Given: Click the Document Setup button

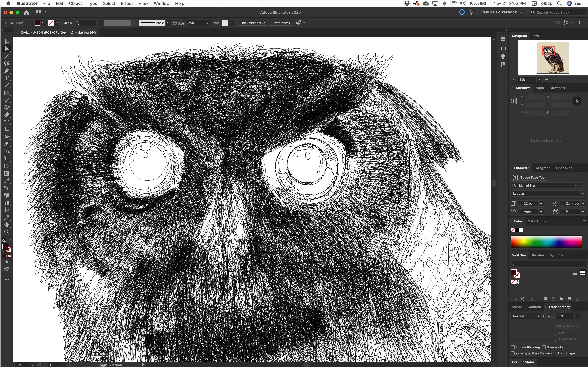Looking at the screenshot, I should (x=253, y=23).
